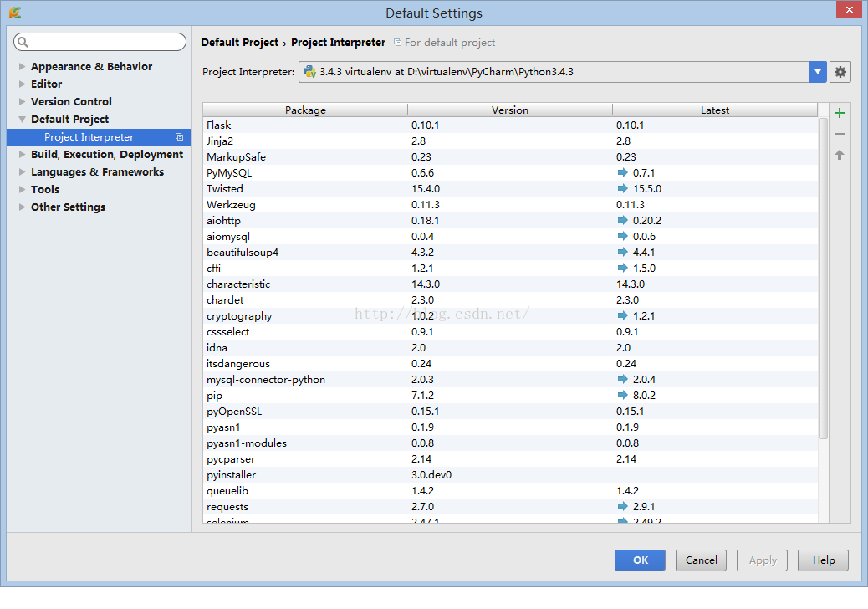Expand Other Settings section

[22, 207]
